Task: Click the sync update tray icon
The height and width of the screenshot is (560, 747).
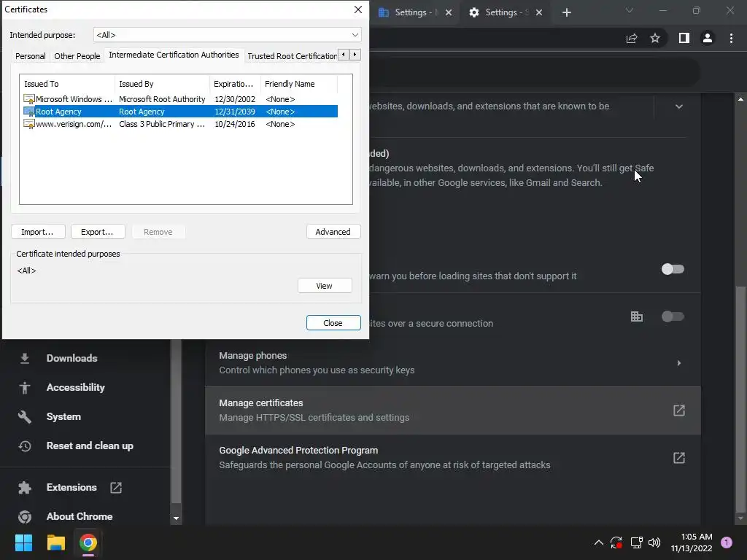Action: [616, 542]
